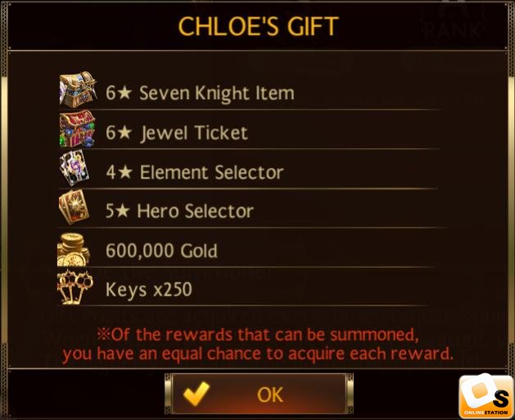Click the CHLOE'S GIFT title header

pyautogui.click(x=259, y=26)
